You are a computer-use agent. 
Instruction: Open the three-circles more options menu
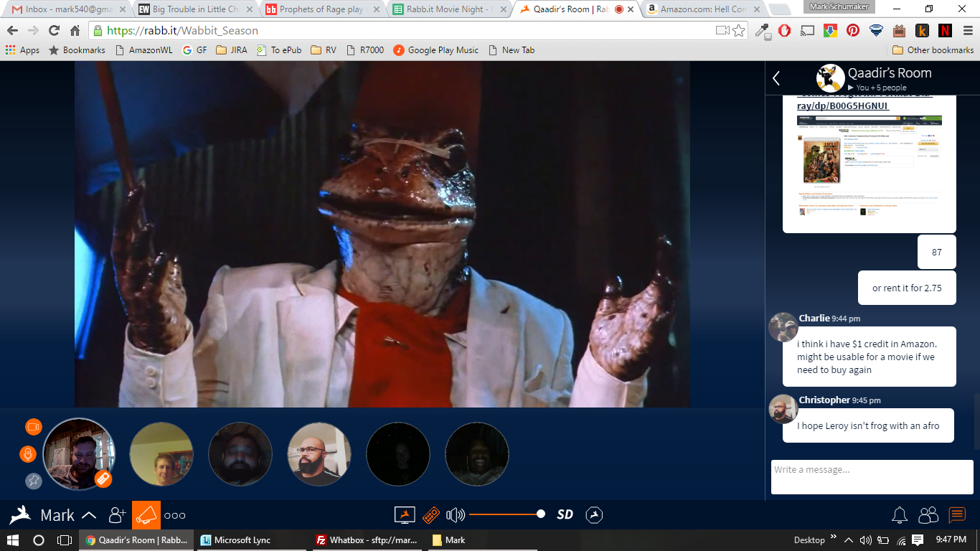click(x=175, y=515)
